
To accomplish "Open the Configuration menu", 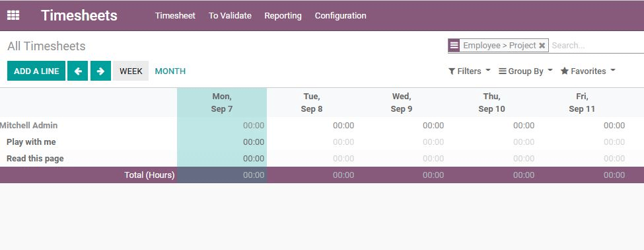I will tap(340, 16).
